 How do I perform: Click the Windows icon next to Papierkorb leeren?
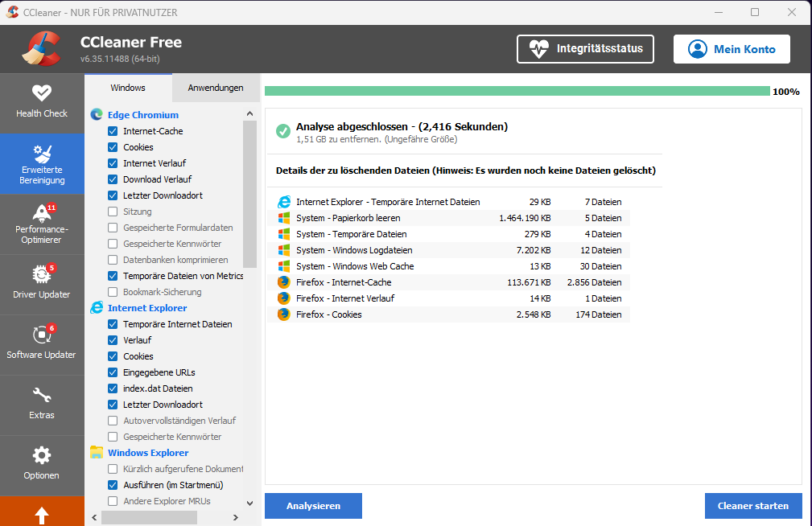284,218
